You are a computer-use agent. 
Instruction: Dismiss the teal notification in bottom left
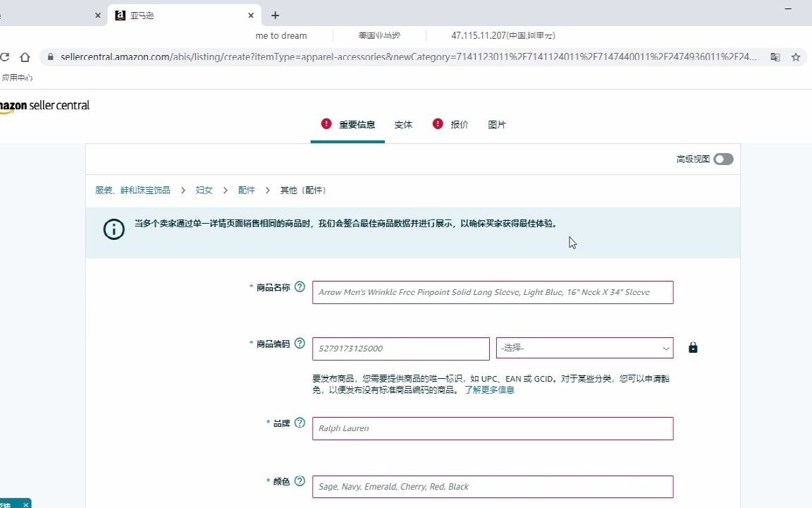click(x=25, y=504)
